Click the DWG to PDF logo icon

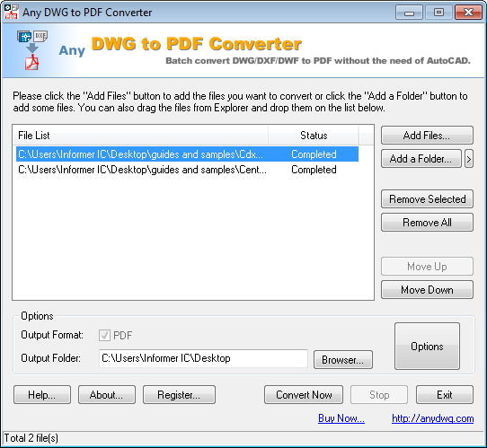[32, 50]
